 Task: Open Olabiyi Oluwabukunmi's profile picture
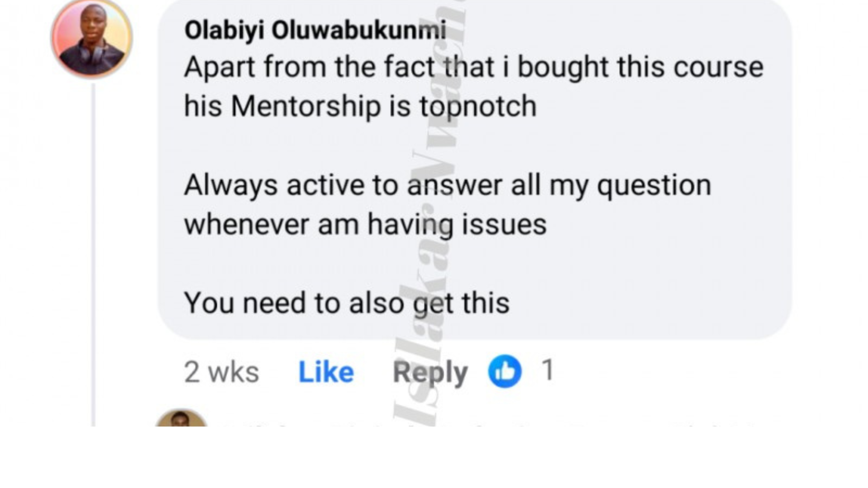tap(92, 39)
